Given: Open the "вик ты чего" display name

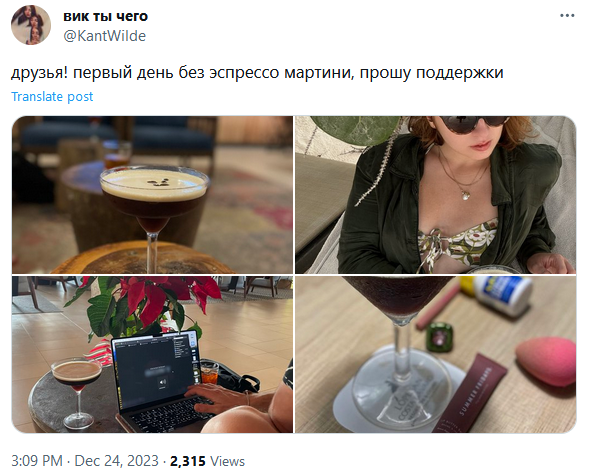Looking at the screenshot, I should pyautogui.click(x=106, y=16).
